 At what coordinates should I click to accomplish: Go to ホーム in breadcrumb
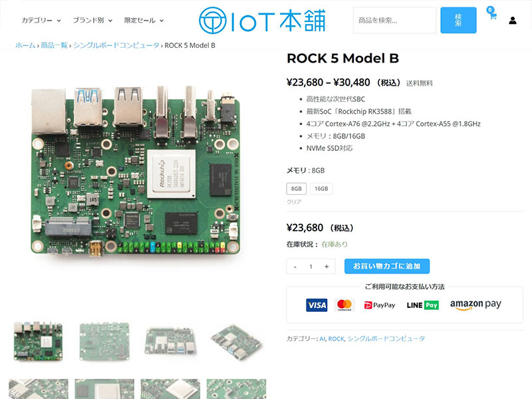tap(25, 45)
